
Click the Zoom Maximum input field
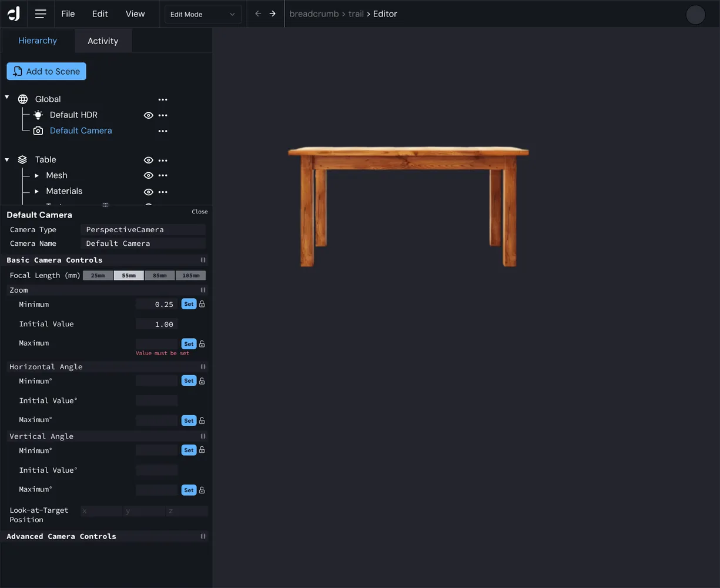click(156, 343)
